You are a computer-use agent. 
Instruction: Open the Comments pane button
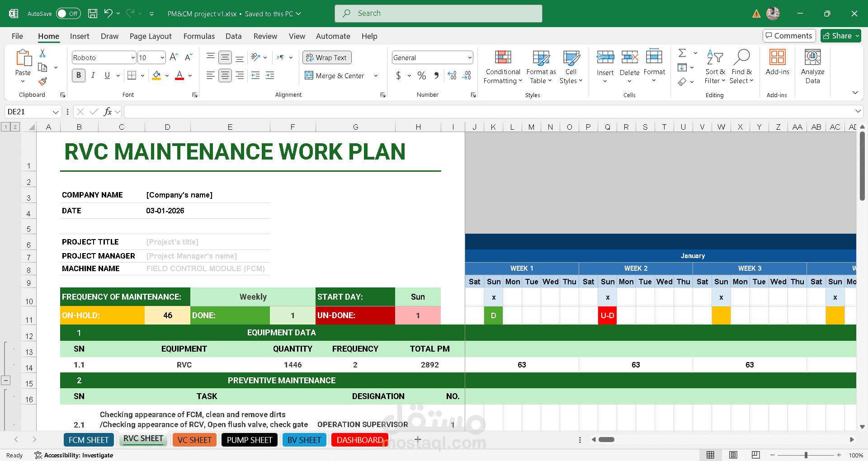tap(789, 36)
